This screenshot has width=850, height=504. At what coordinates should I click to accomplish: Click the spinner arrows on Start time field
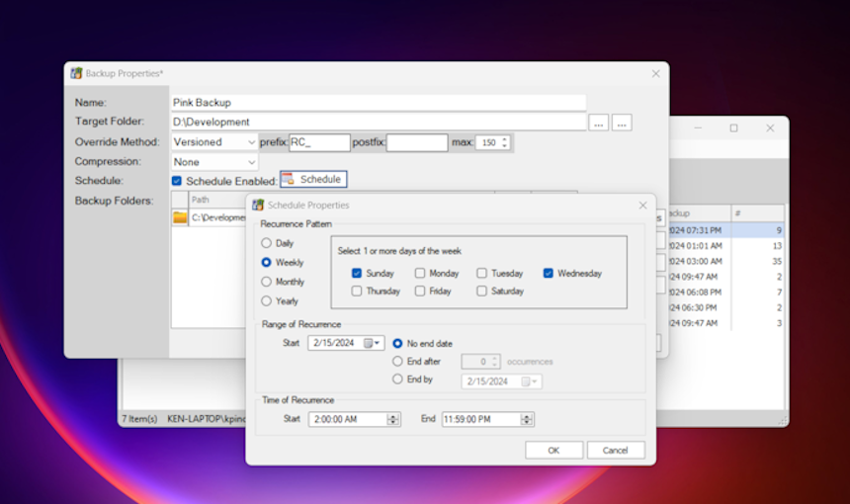pos(393,419)
